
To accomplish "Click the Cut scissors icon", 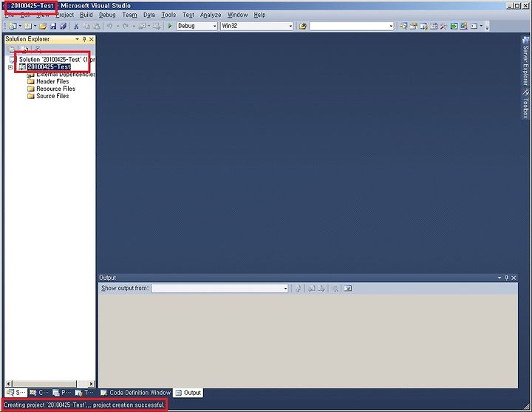I will [76, 26].
